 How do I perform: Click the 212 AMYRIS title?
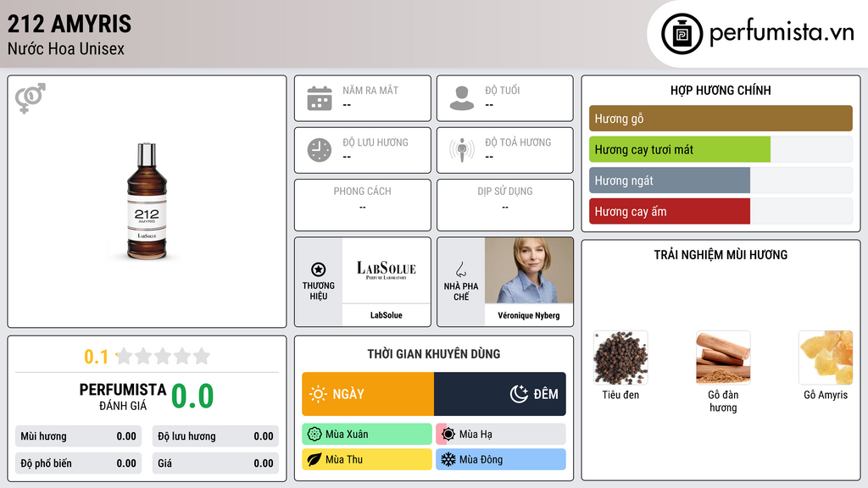[x=70, y=25]
